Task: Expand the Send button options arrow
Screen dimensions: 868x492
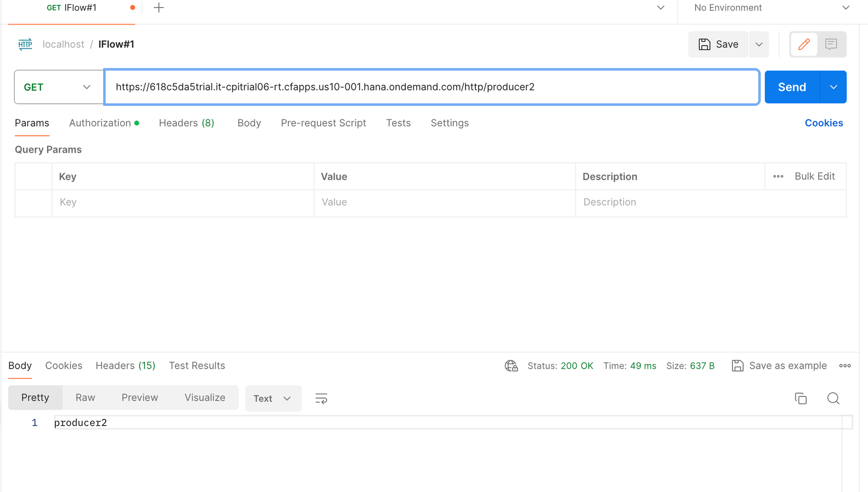Action: 833,87
